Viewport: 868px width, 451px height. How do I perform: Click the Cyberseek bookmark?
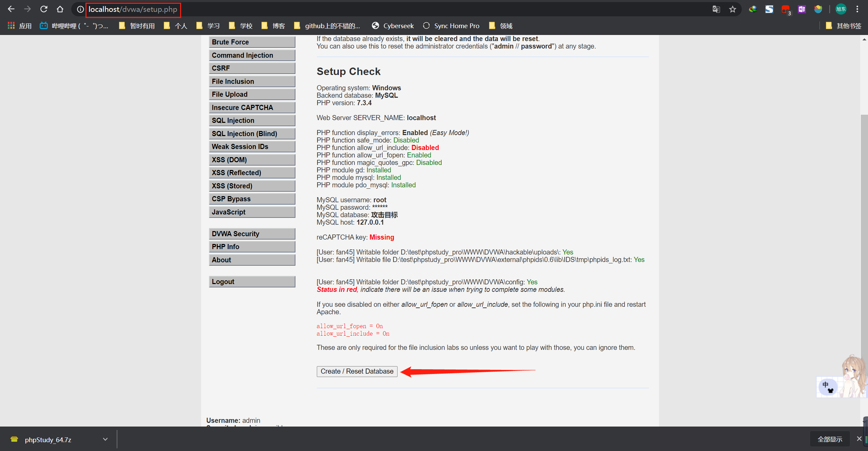click(x=393, y=26)
